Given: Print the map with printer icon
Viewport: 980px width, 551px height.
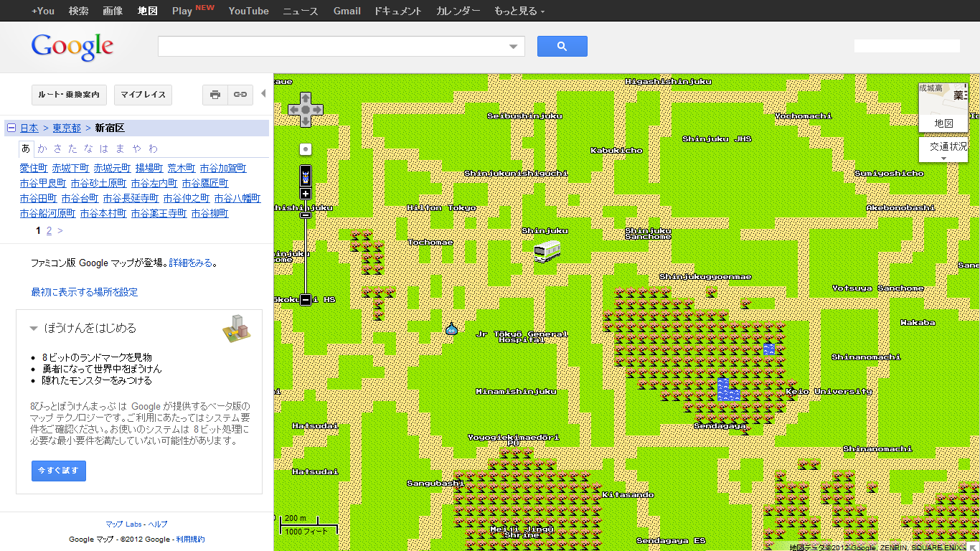Looking at the screenshot, I should 215,95.
